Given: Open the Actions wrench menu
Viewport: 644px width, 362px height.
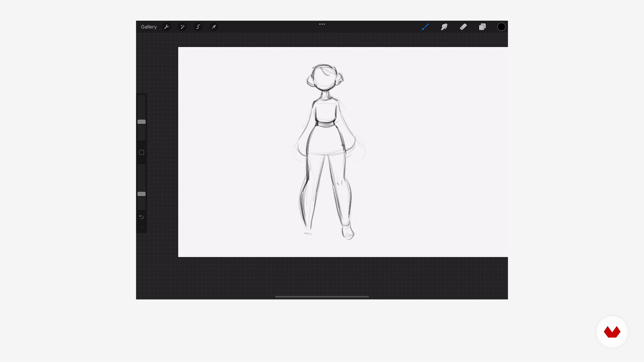Looking at the screenshot, I should coord(167,27).
